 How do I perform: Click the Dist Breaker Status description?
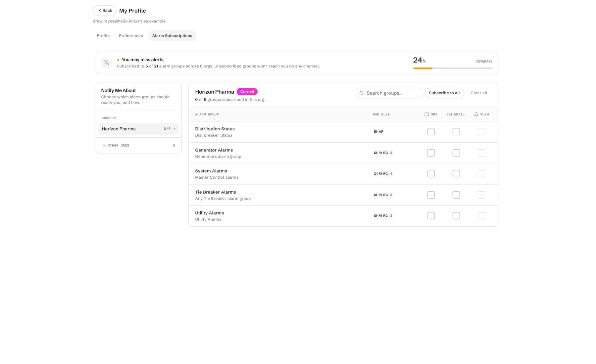214,135
